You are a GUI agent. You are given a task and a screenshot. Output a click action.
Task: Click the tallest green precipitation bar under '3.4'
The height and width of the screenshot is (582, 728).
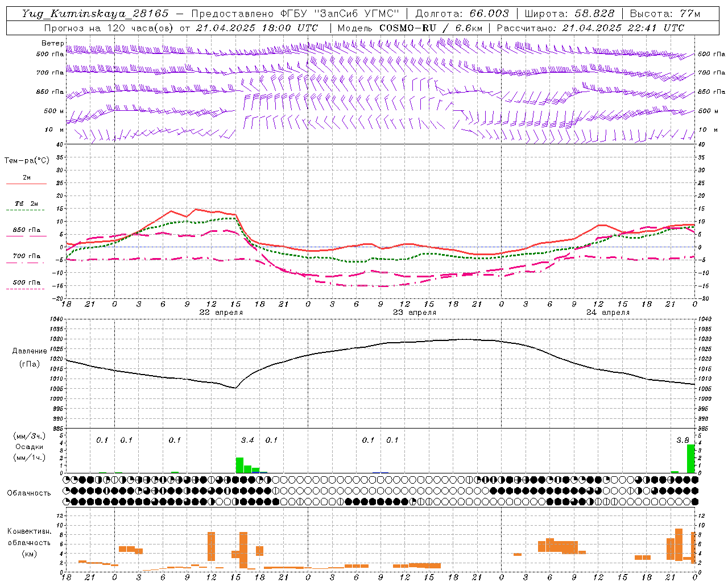point(239,465)
